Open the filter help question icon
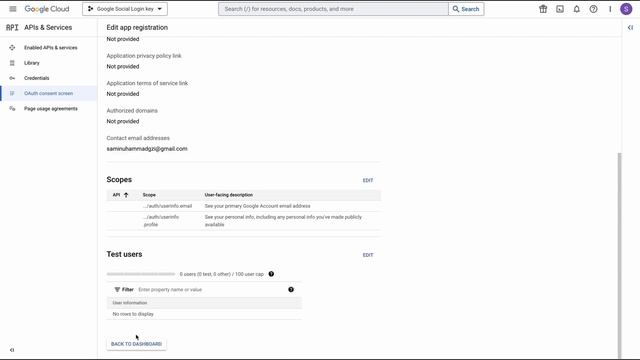This screenshot has width=640, height=360. (291, 289)
